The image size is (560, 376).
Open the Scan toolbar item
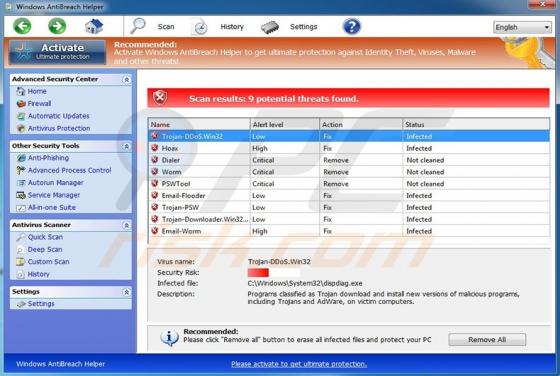coord(166,27)
